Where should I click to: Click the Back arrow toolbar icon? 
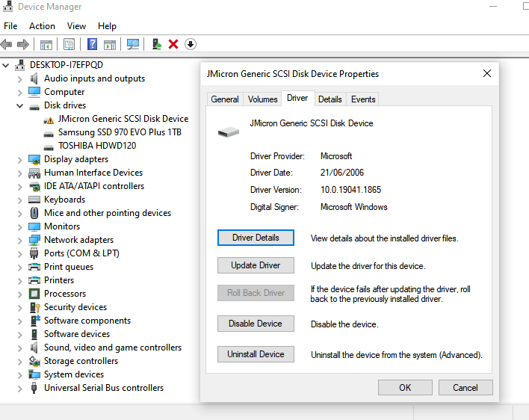point(7,44)
